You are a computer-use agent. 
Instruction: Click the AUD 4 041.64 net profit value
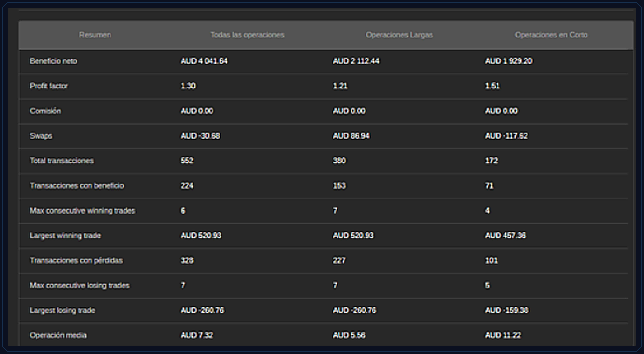tap(204, 61)
